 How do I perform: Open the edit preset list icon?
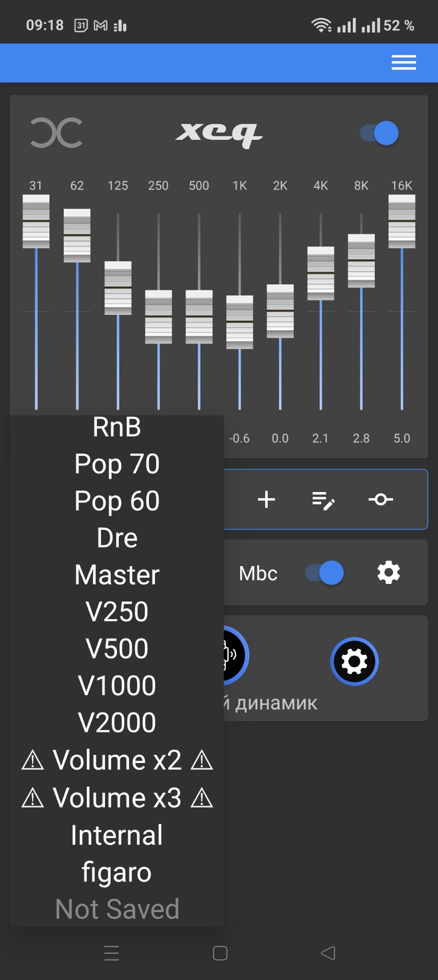323,500
